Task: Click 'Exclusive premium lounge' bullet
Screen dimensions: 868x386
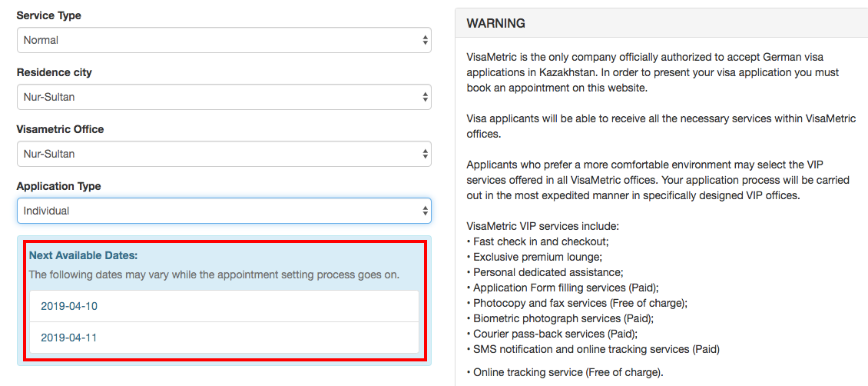Action: click(535, 257)
